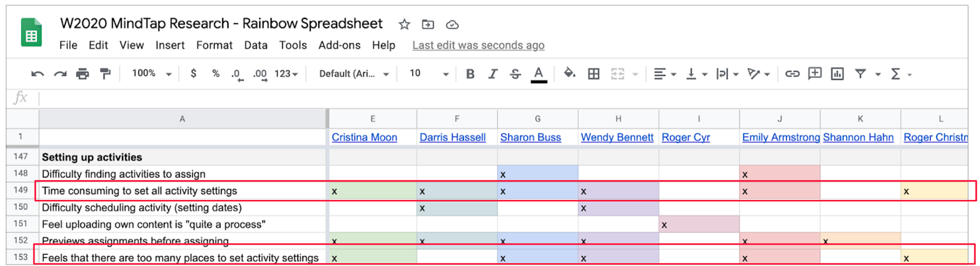This screenshot has width=980, height=266.
Task: Open the Format menu
Action: [x=214, y=45]
